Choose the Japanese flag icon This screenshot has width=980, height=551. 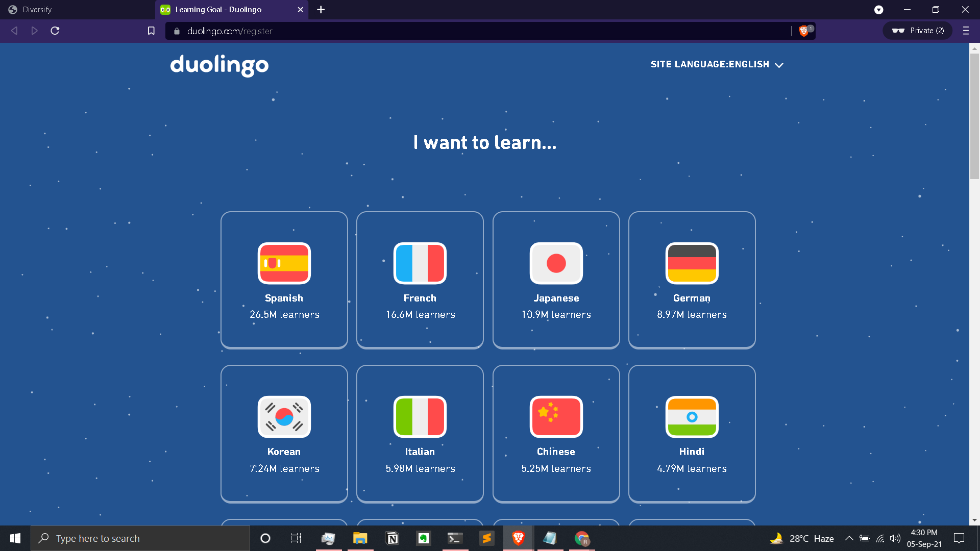556,263
